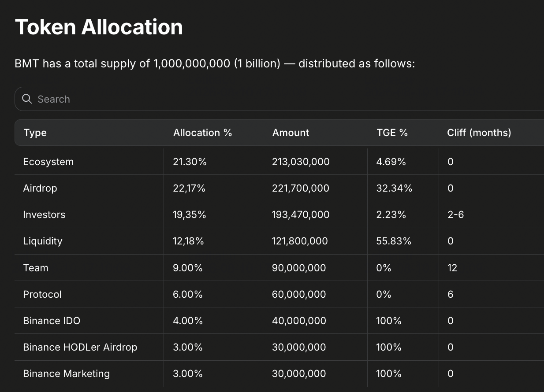
Task: Sort by the Type column header
Action: coord(35,133)
